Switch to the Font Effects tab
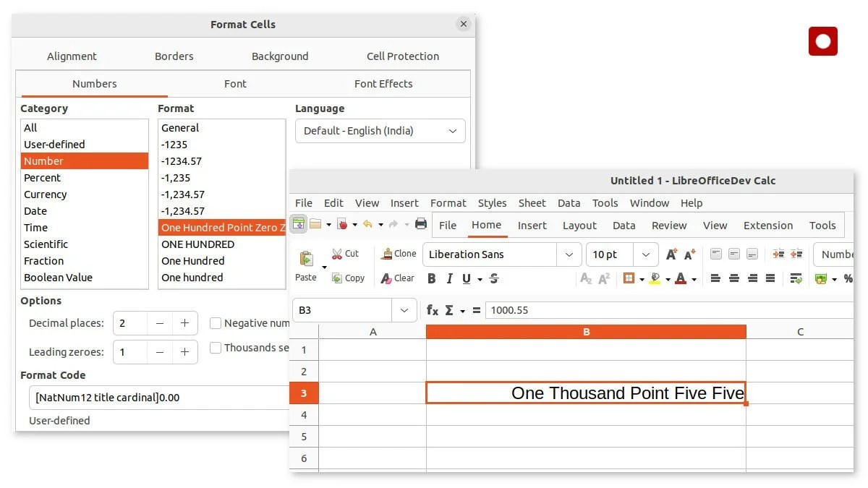The height and width of the screenshot is (488, 868). coord(383,83)
